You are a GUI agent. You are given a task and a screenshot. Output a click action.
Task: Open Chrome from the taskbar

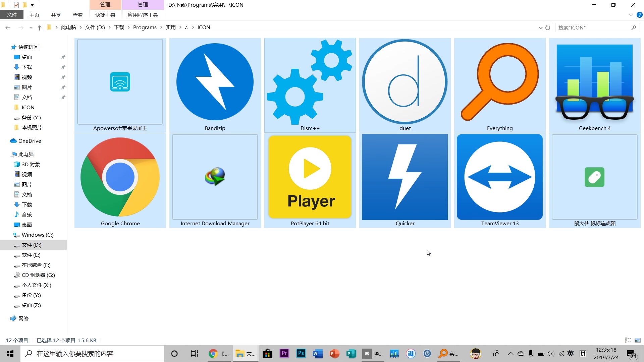[x=218, y=354]
